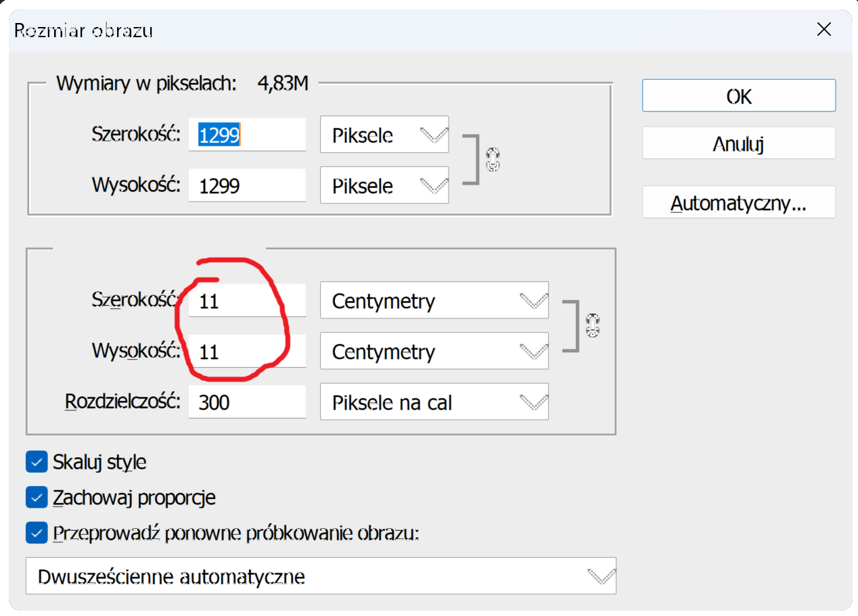Screen dimensions: 858x616
Task: Uncheck Zachowaj proporcje checkbox
Action: pyautogui.click(x=36, y=498)
